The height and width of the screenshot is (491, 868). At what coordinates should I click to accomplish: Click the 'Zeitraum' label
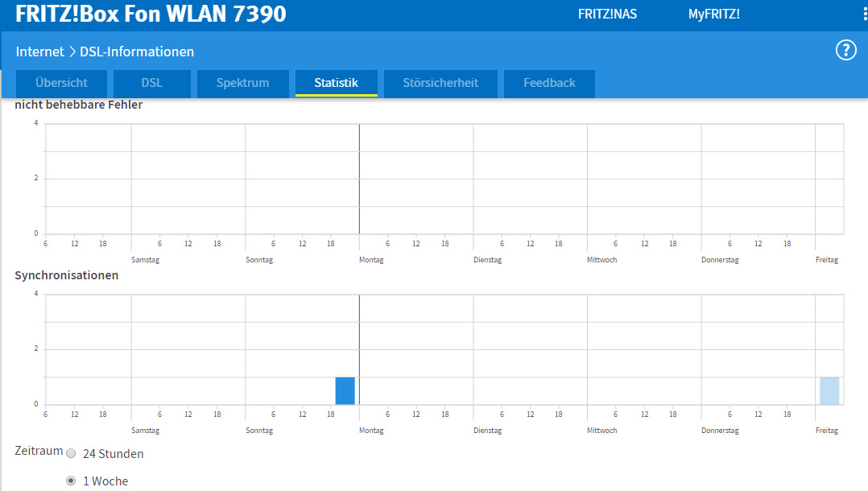tap(39, 451)
